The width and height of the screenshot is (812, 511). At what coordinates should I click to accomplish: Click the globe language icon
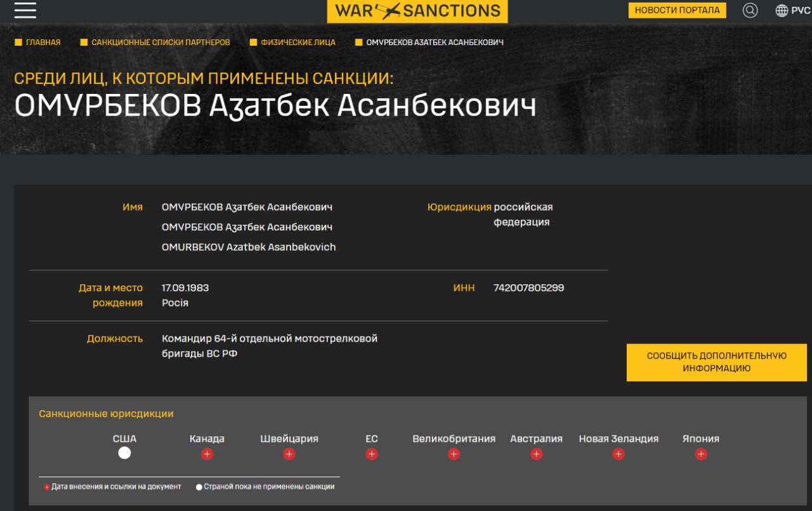point(782,10)
